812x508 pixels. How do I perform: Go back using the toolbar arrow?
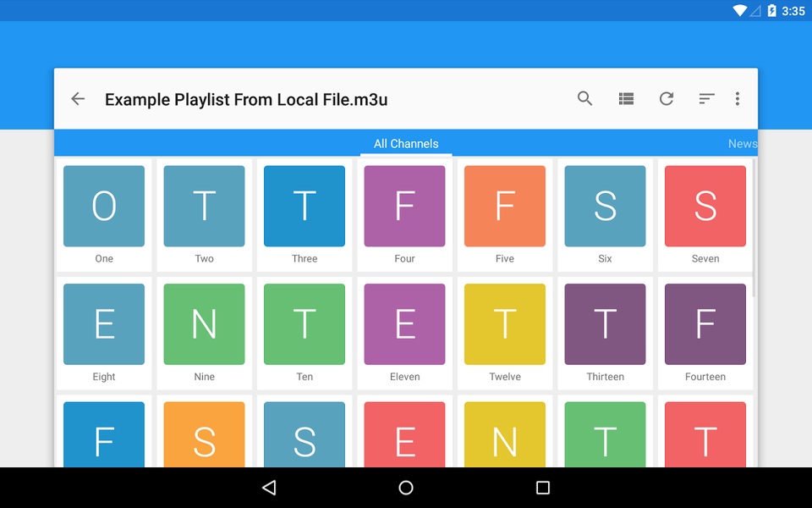[78, 98]
